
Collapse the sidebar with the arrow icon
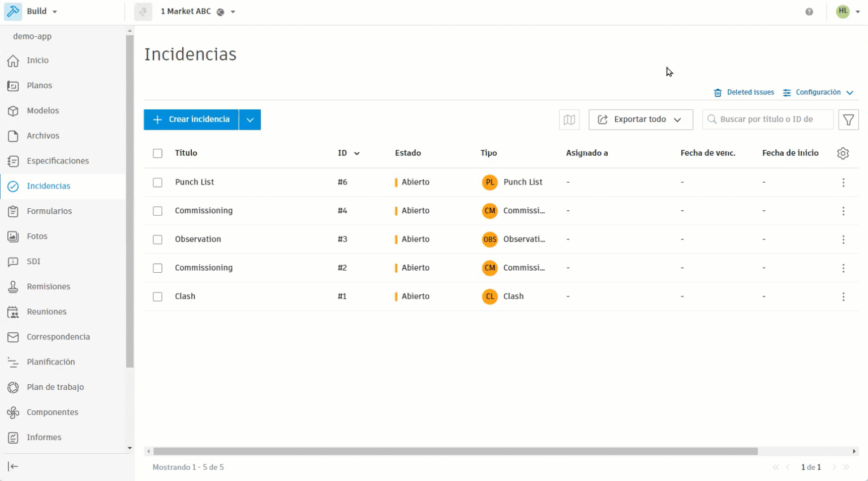coord(13,466)
